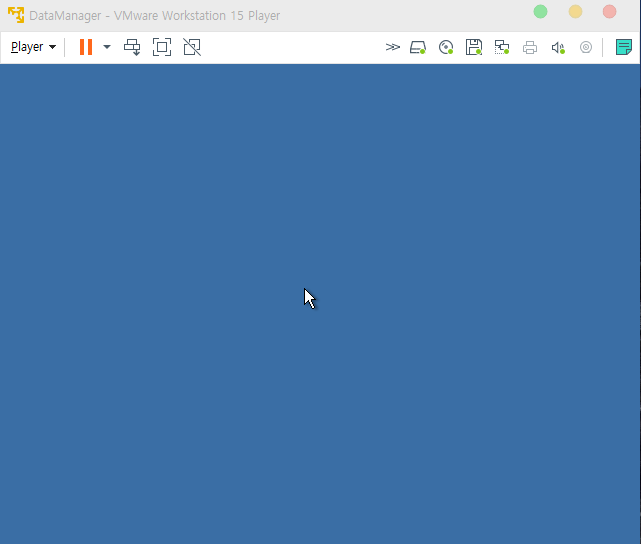Screen dimensions: 641x544
Task: Click the grayed circular camera device icon
Action: (586, 47)
